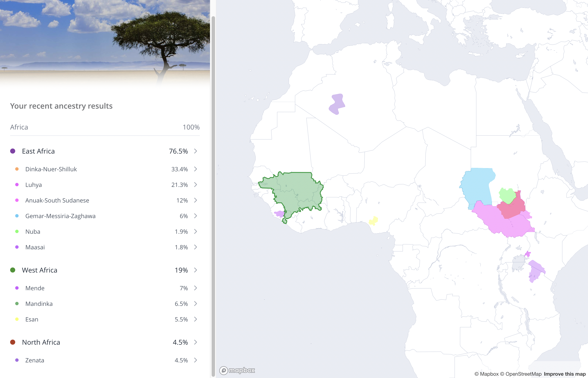Viewport: 588px width, 378px height.
Task: Expand the West Africa chevron arrow
Action: [x=196, y=270]
